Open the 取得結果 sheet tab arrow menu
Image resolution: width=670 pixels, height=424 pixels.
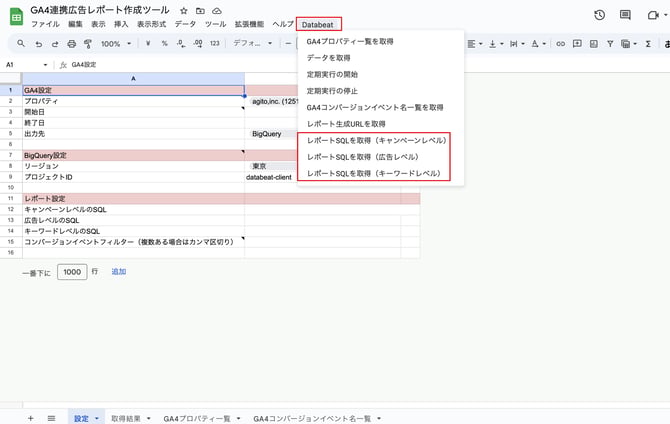(x=149, y=418)
